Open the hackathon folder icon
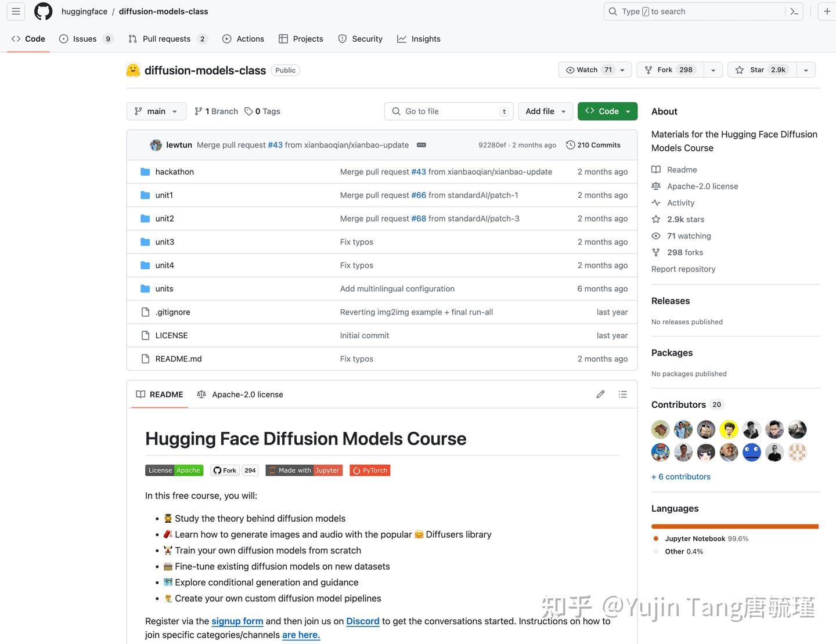This screenshot has width=836, height=644. [145, 171]
